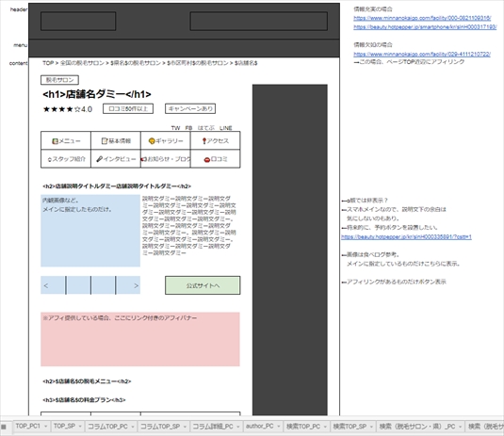Open hotpepper smartphone slnH000317193 link
This screenshot has width=504, height=436.
point(425,27)
